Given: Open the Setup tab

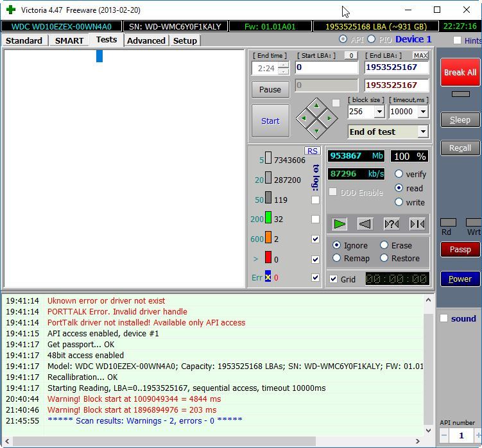Looking at the screenshot, I should 185,40.
